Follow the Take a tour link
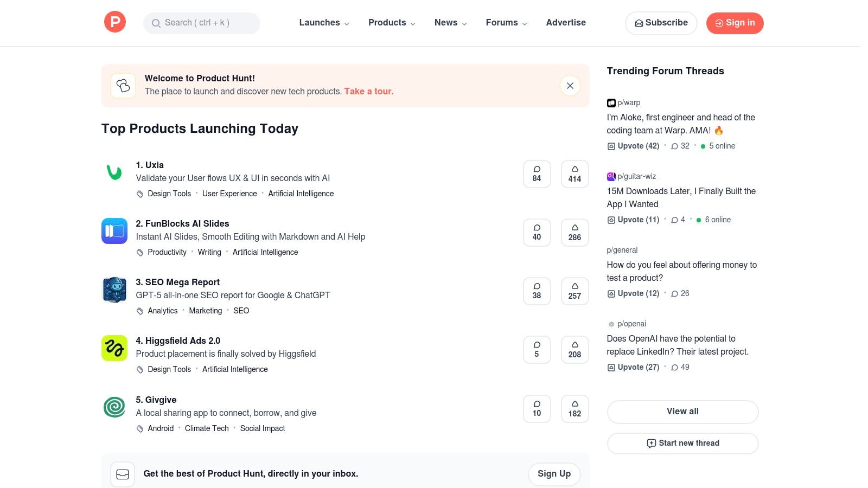This screenshot has height=488, width=868. [369, 91]
